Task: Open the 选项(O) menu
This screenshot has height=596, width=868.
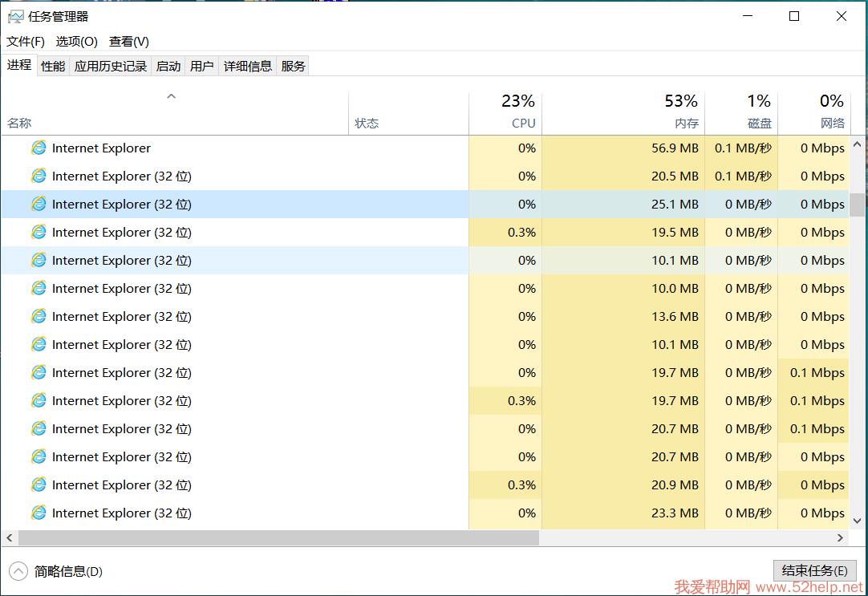Action: click(76, 42)
